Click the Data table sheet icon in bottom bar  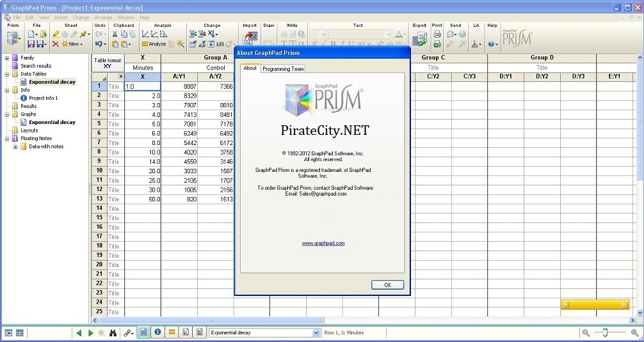pos(143,332)
